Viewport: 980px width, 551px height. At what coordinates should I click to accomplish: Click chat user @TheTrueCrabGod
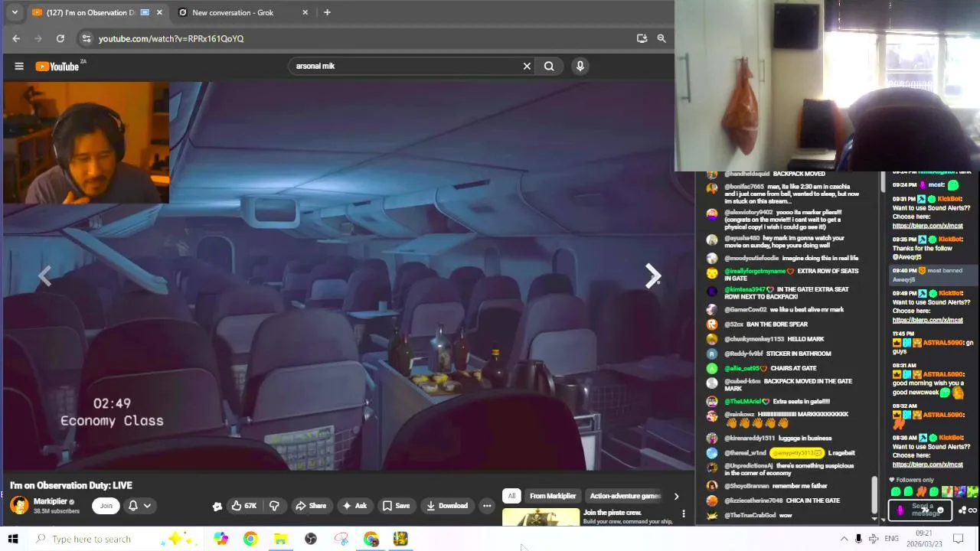750,516
